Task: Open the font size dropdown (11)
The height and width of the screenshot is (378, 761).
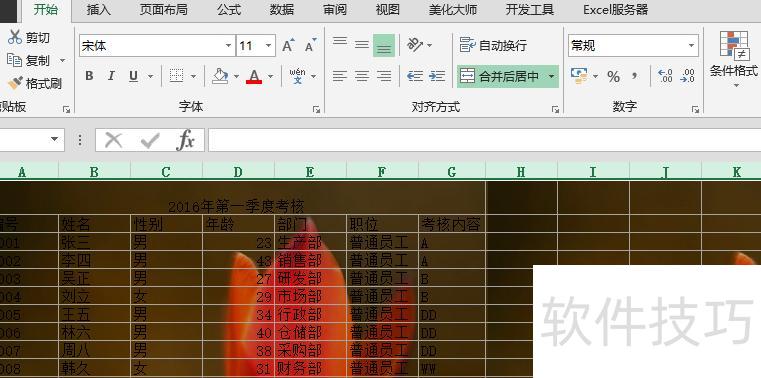Action: pos(268,46)
